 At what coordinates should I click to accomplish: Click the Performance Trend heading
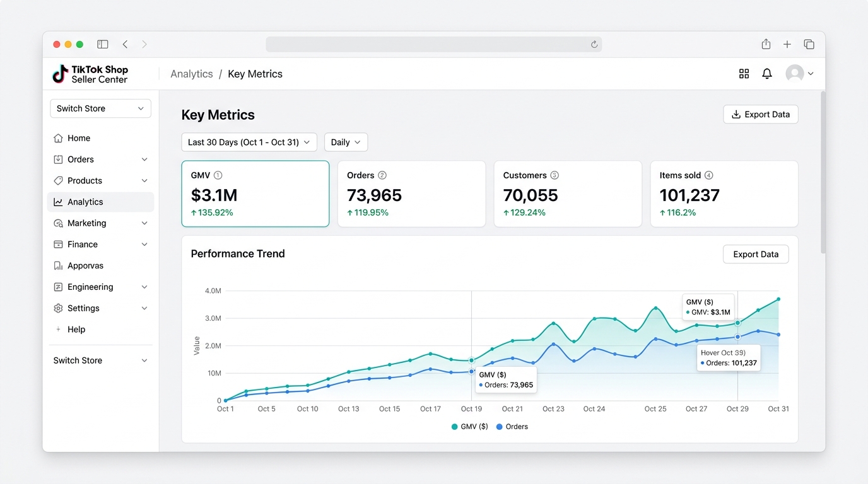pos(238,253)
